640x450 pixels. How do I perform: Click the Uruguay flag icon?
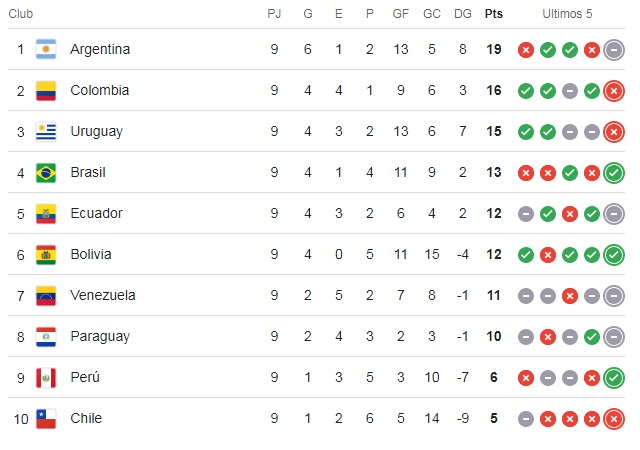tap(46, 131)
